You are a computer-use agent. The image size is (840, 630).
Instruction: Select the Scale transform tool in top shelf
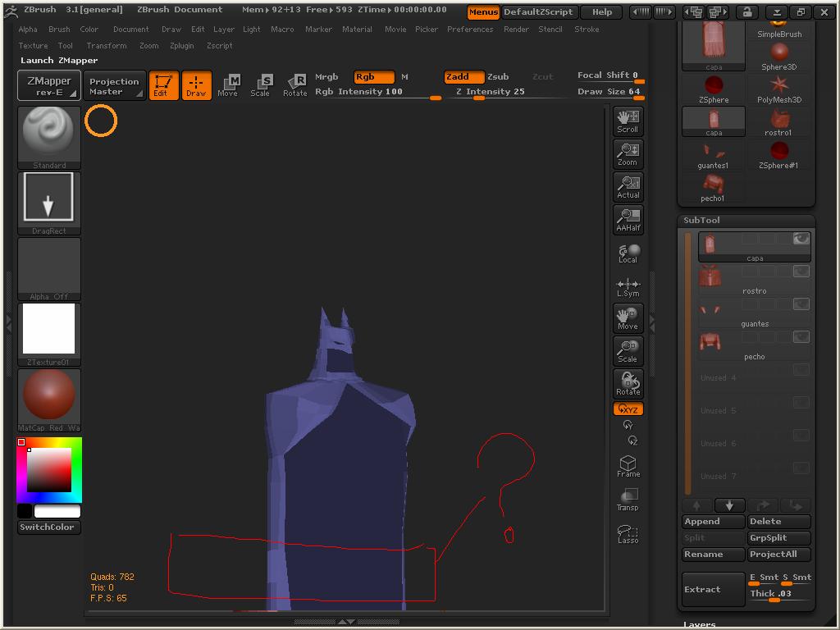261,85
